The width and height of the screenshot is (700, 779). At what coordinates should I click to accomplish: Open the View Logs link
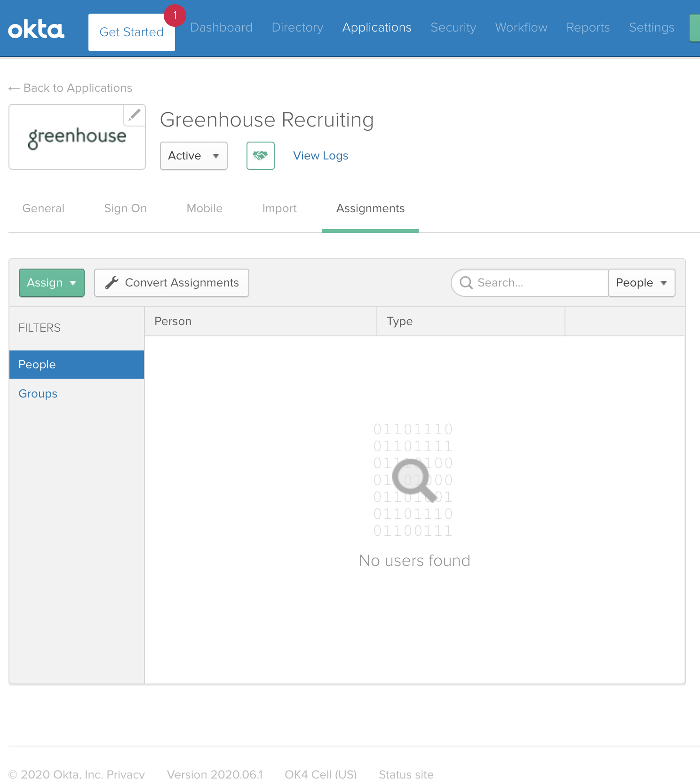321,156
